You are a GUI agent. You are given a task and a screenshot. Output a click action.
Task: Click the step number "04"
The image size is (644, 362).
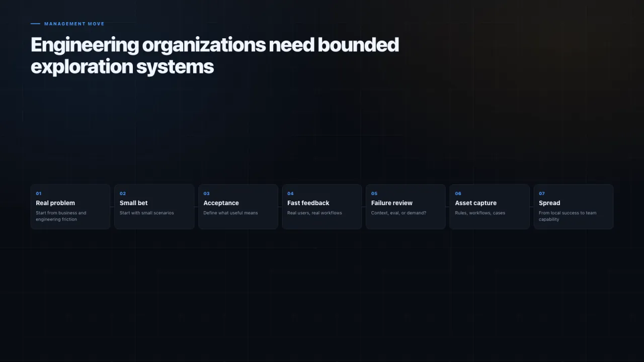(290, 194)
